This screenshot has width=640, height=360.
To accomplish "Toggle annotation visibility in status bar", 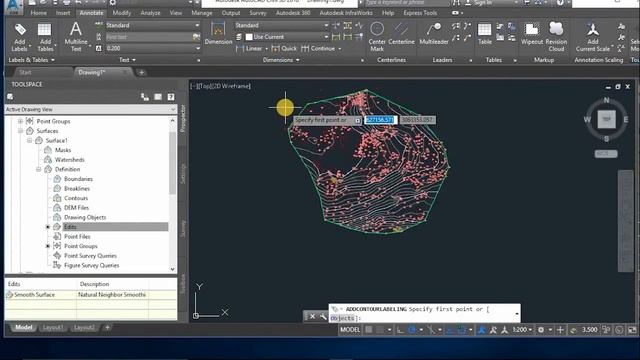I will [482, 330].
